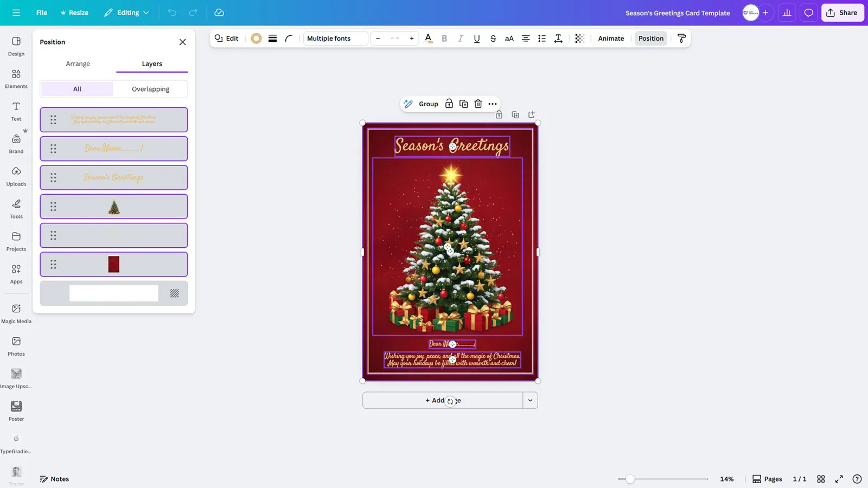Open the Multiple fonts dropdown
This screenshot has height=488, width=868.
tap(335, 38)
